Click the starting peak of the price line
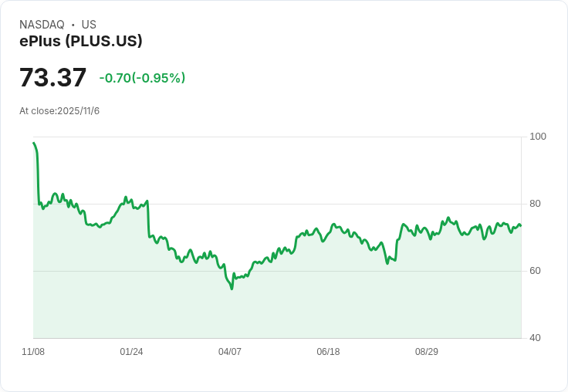Screen dimensions: 568x392 [x=34, y=143]
